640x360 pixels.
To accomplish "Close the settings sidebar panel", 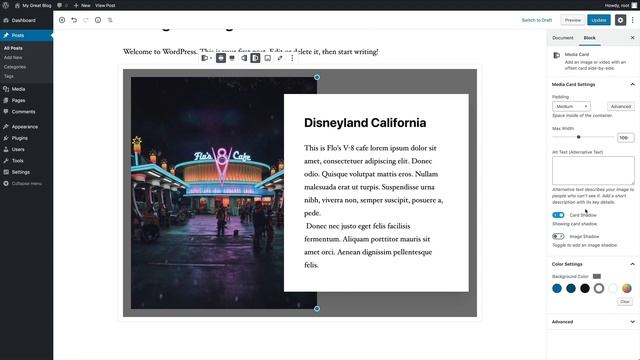I will click(633, 38).
